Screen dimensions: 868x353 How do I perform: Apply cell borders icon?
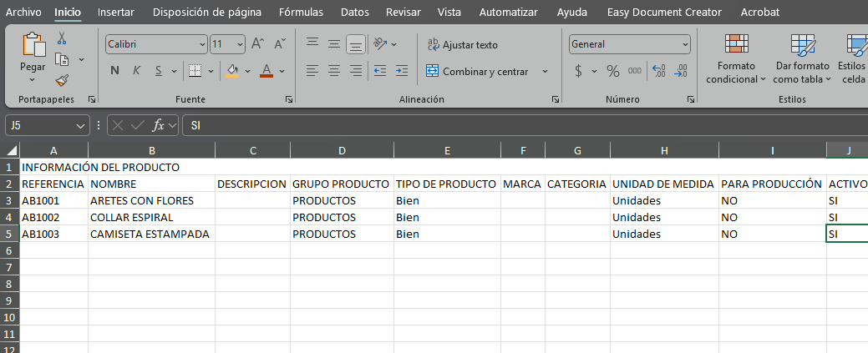(195, 71)
